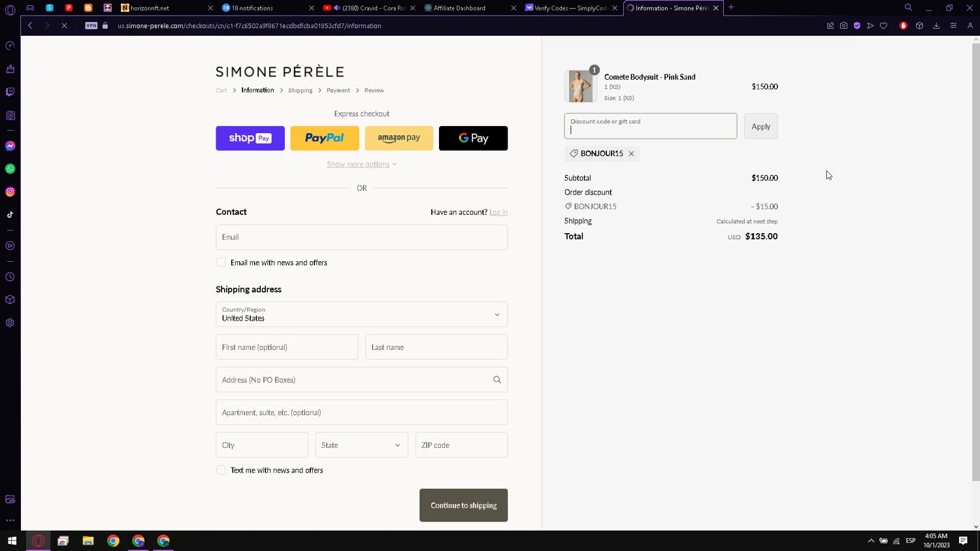
Task: Open sidebar settings gear icon
Action: (10, 323)
